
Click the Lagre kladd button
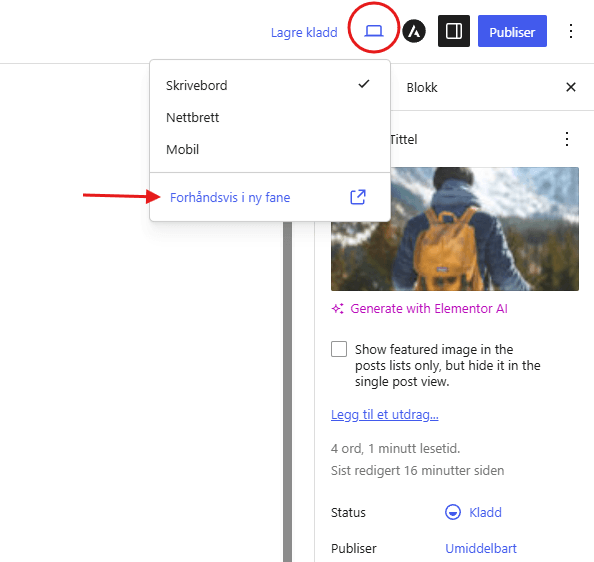point(304,32)
